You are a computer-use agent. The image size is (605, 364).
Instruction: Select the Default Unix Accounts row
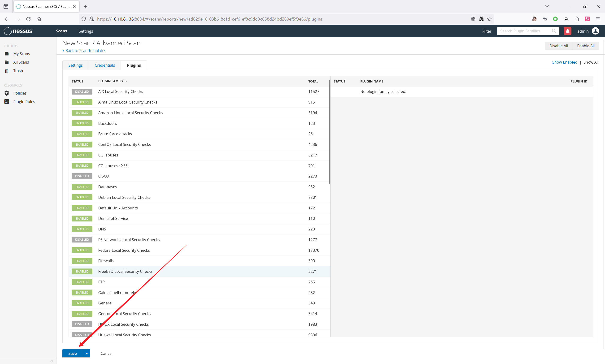pyautogui.click(x=199, y=208)
